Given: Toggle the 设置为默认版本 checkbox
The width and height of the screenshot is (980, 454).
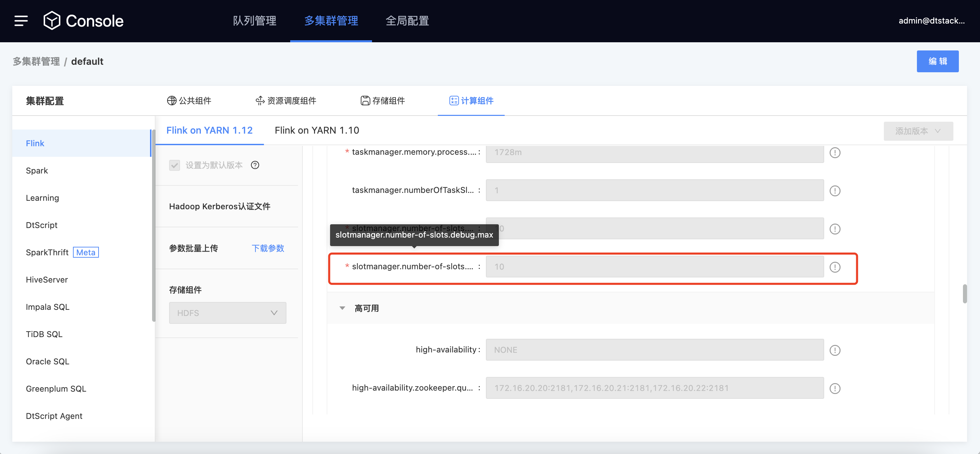Looking at the screenshot, I should 175,165.
